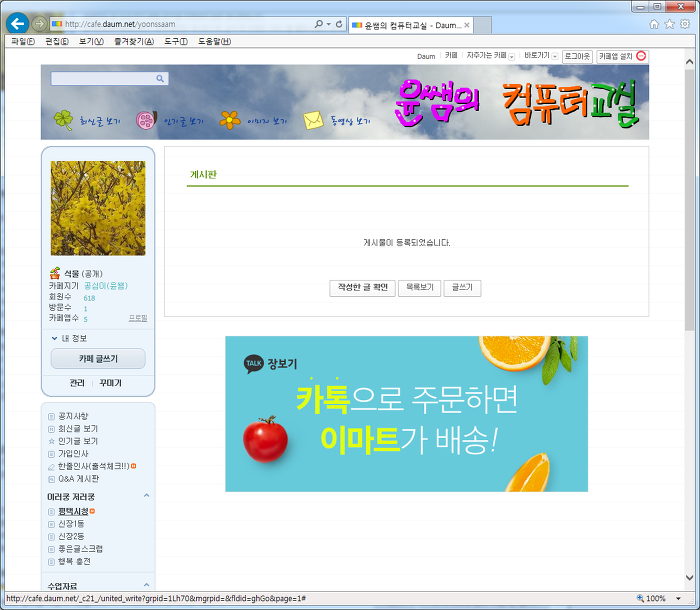This screenshot has height=610, width=700.
Task: Open the 도움말(H) menu
Action: pos(214,42)
